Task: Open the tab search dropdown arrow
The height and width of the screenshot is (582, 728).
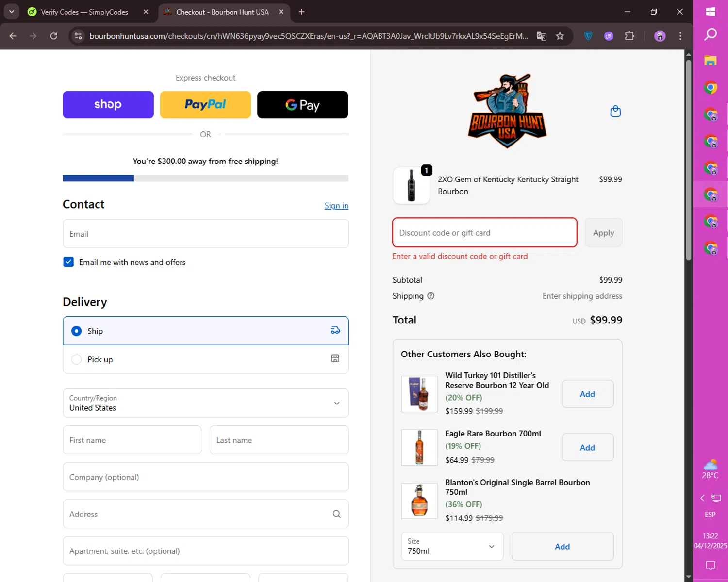Action: pos(11,12)
